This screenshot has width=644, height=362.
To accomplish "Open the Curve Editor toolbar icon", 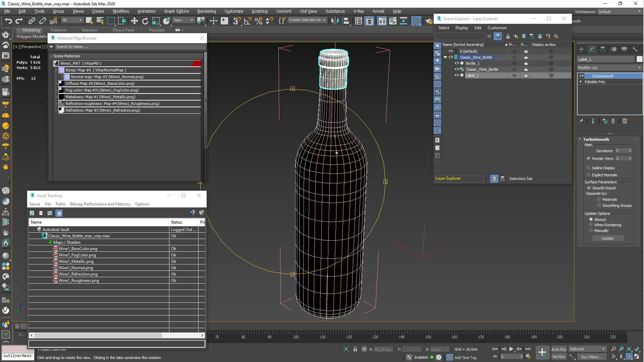I will 393,21.
